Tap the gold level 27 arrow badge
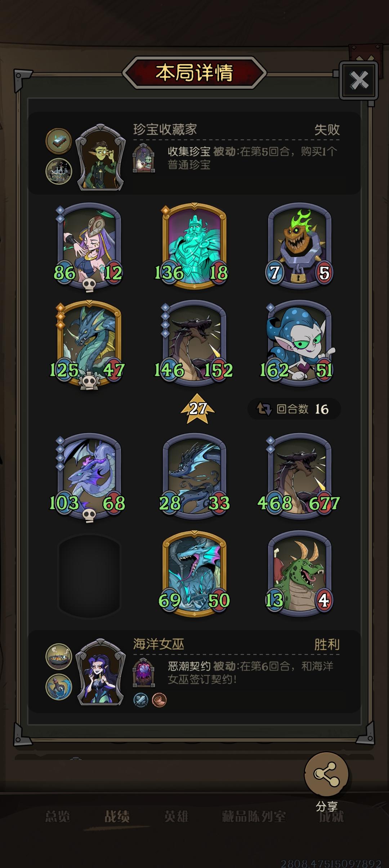This screenshot has height=868, width=389. (x=197, y=409)
